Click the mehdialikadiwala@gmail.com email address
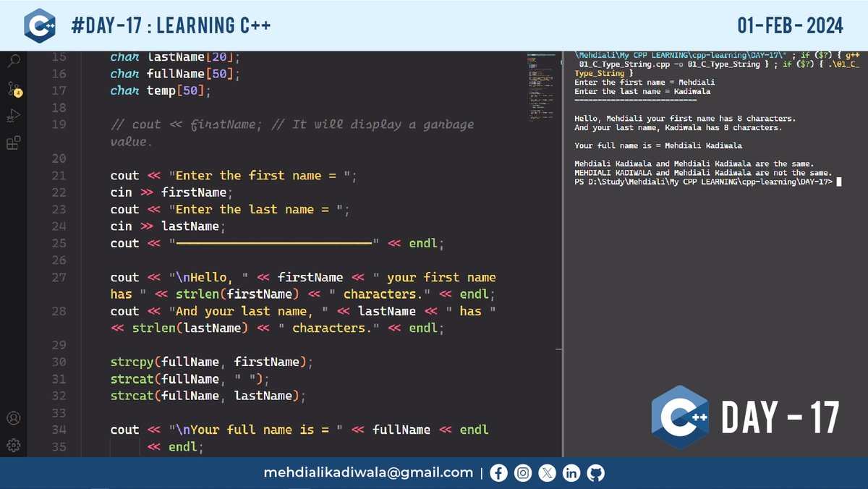Image resolution: width=868 pixels, height=489 pixels. point(368,473)
